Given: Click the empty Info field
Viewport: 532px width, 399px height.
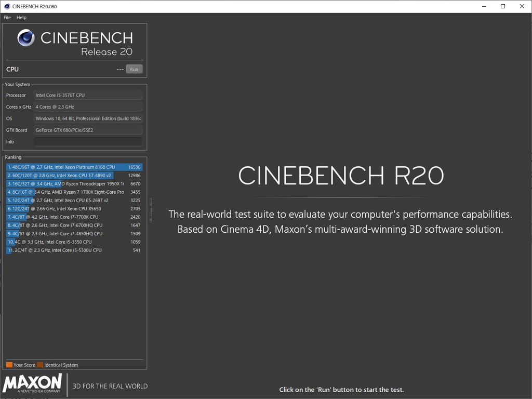Looking at the screenshot, I should click(88, 141).
